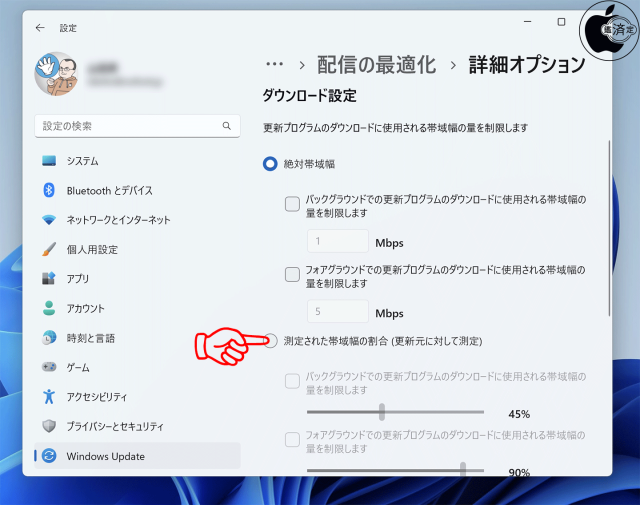Select the アクセシビリティ figure icon

coord(49,396)
